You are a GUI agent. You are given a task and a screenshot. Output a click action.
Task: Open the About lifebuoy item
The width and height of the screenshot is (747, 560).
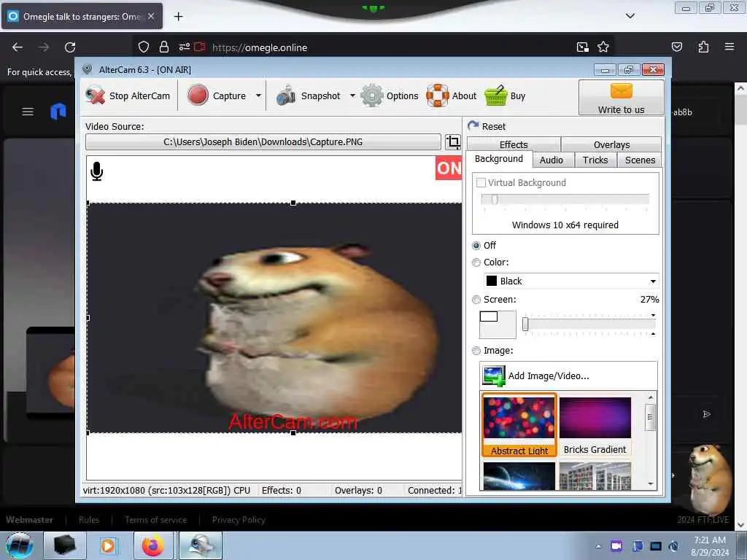click(x=451, y=96)
